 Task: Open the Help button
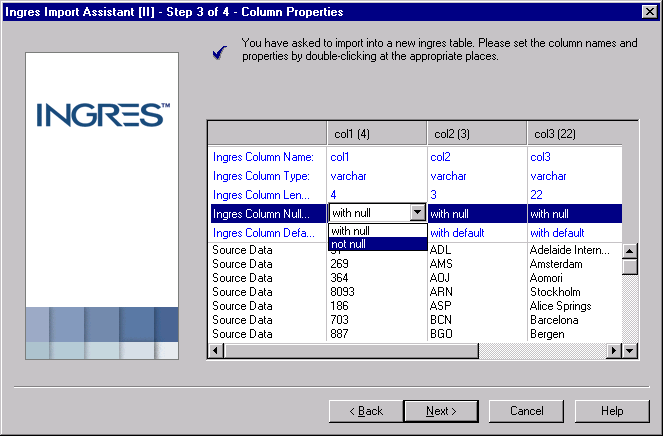612,411
